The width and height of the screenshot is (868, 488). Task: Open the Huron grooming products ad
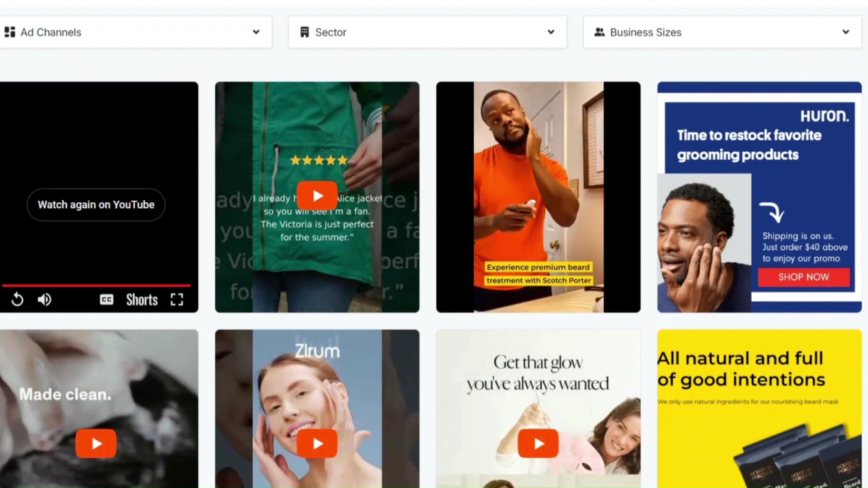pyautogui.click(x=759, y=197)
